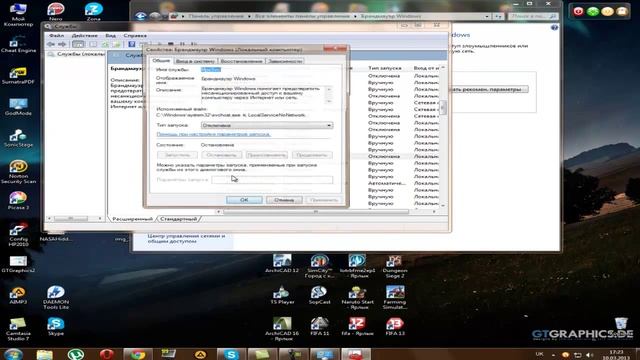Launch Nero from desktop
This screenshot has width=640, height=360.
coord(56,12)
